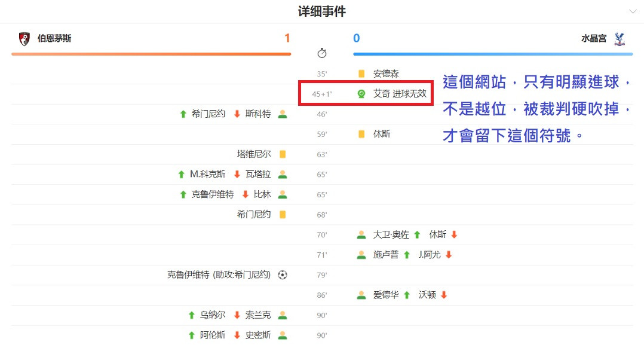644x351 pixels.
Task: Click player name 施卢普
Action: coord(386,255)
